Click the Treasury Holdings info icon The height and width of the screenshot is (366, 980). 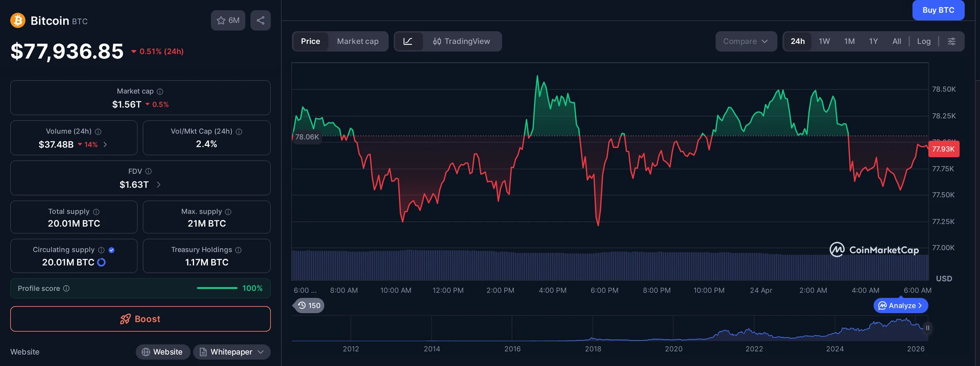pyautogui.click(x=238, y=250)
